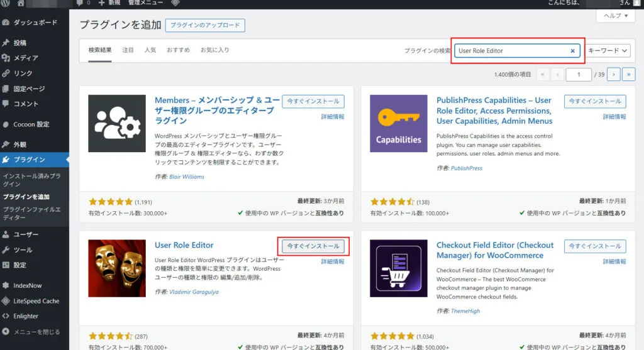Switch to the おすすめ tab
The image size is (644, 350).
pyautogui.click(x=177, y=50)
